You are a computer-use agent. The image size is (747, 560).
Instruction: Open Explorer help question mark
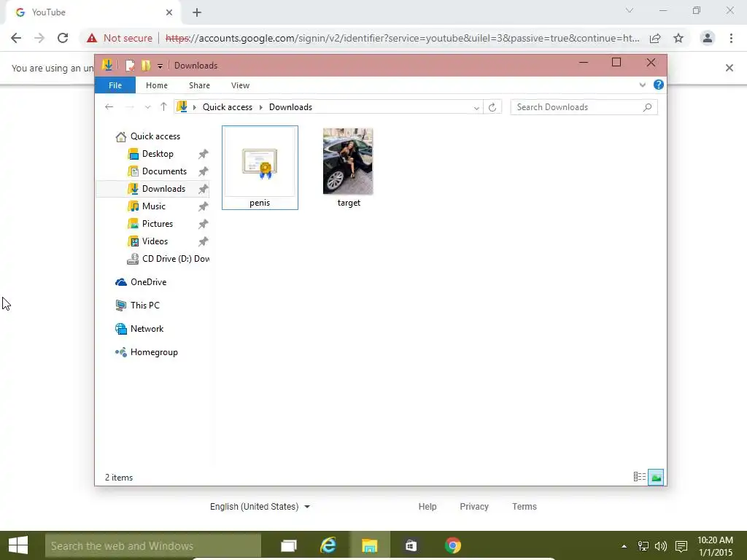[659, 85]
